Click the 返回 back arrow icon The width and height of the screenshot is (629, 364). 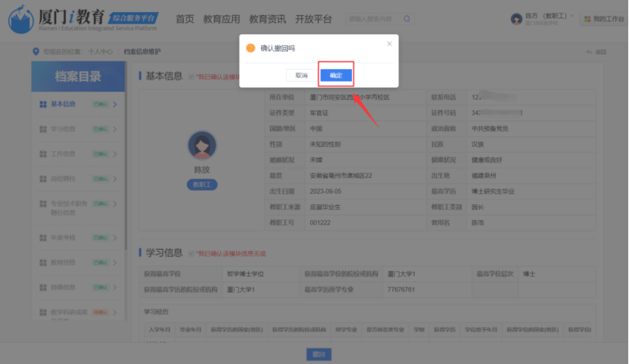589,51
